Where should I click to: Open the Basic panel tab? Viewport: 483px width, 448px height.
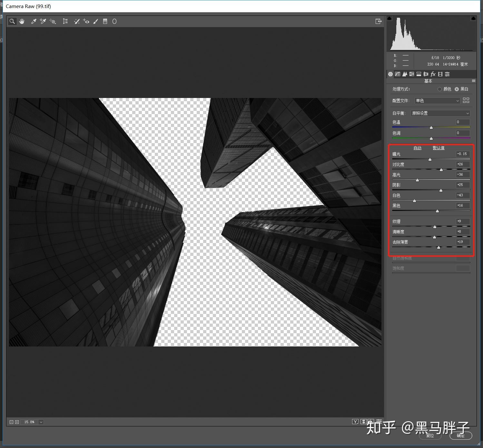click(390, 74)
